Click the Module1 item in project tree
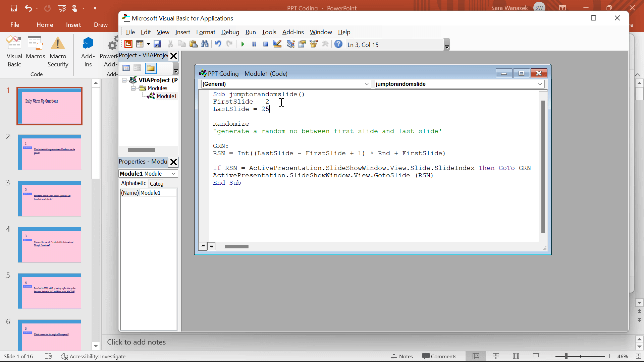Screen dimensions: 644x362 tap(167, 96)
